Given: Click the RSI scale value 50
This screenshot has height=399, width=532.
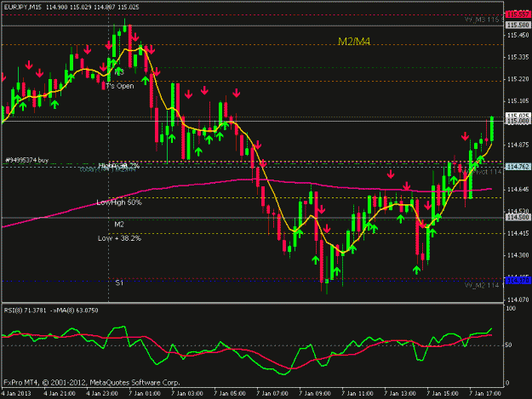Looking at the screenshot, I should [508, 345].
